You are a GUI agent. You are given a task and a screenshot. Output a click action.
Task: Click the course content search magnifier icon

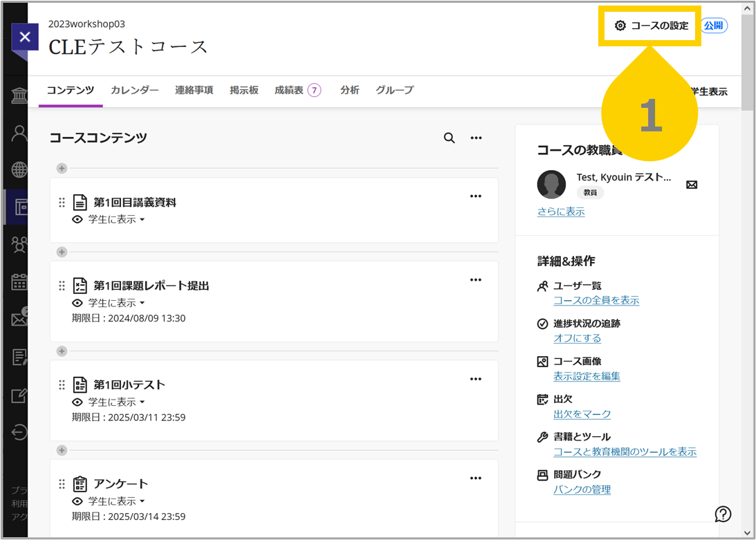449,138
